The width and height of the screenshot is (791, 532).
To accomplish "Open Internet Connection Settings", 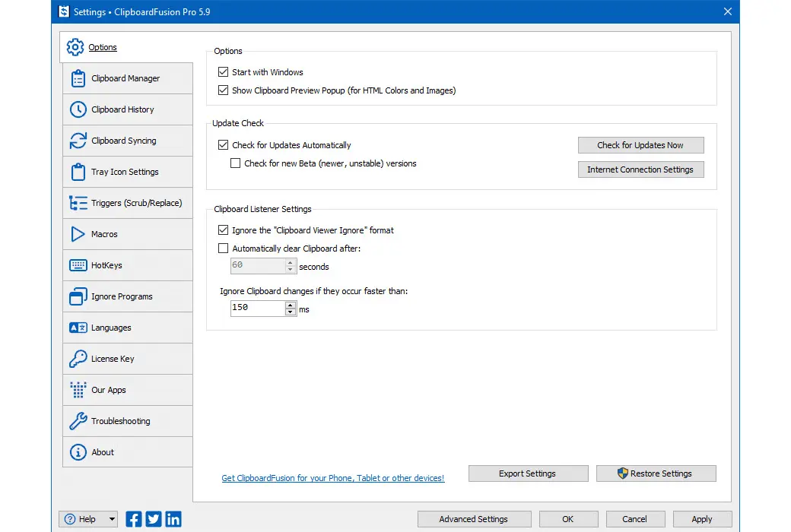I will [640, 169].
